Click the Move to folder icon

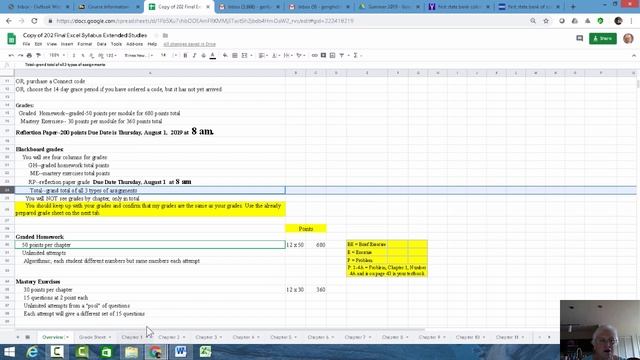pos(165,36)
